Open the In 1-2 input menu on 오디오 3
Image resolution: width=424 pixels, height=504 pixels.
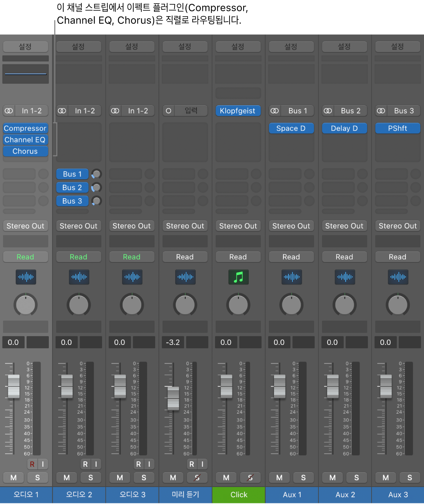pos(138,111)
